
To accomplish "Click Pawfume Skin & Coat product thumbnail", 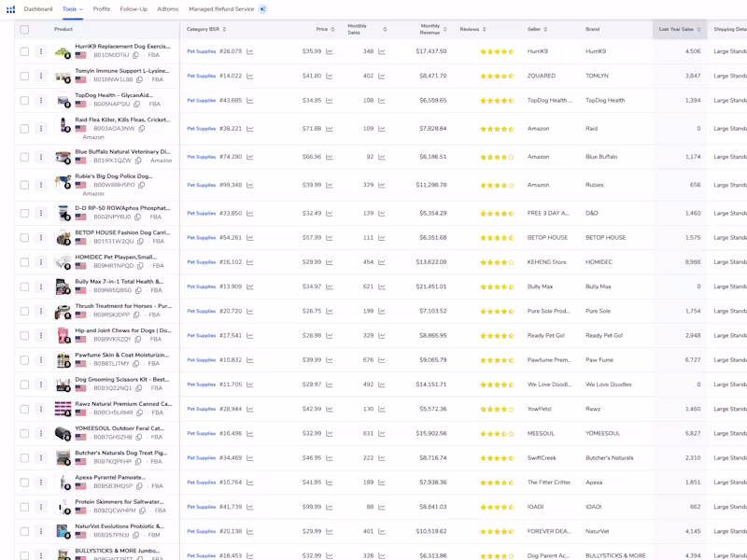I will [63, 360].
